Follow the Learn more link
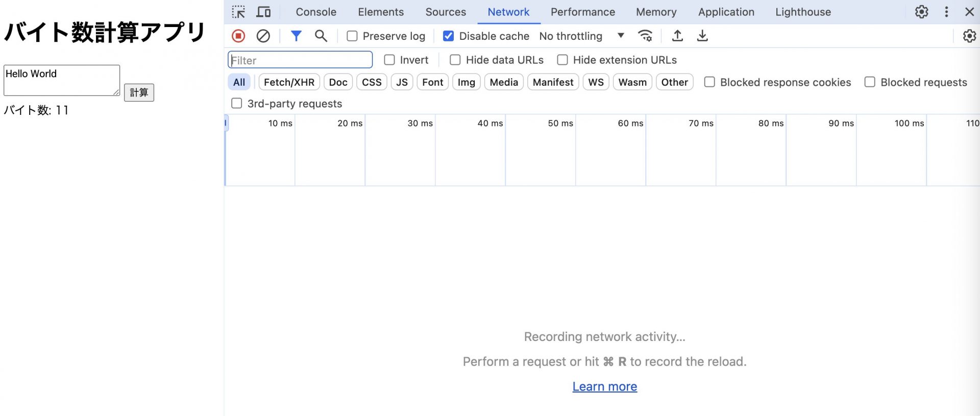Viewport: 980px width, 416px height. (x=604, y=386)
